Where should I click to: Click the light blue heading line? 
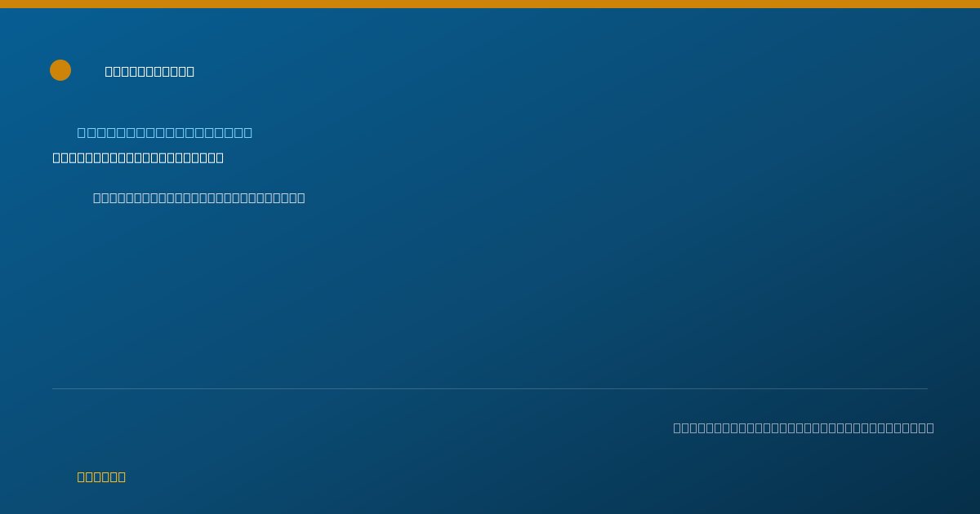(165, 132)
